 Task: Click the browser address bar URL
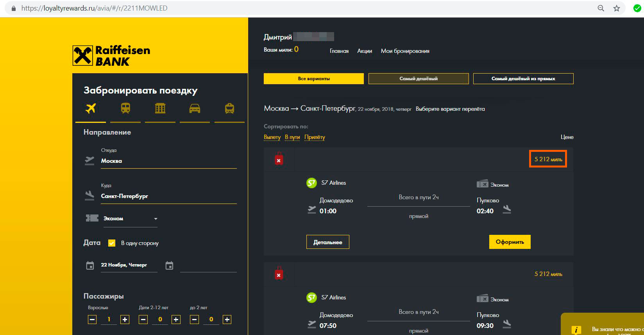point(94,8)
